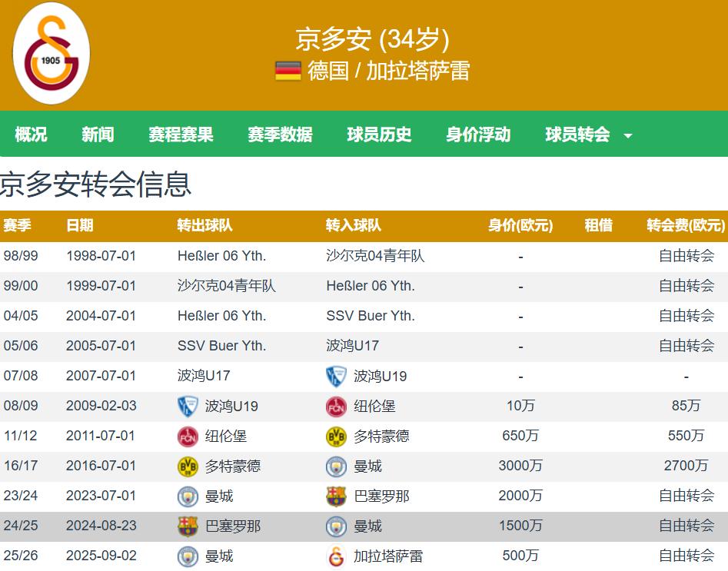Click the 日期 column header

(x=80, y=226)
